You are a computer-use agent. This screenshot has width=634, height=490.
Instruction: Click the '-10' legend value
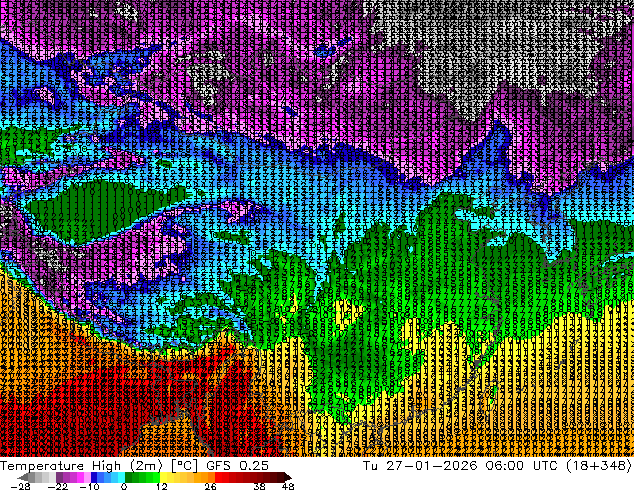89,486
